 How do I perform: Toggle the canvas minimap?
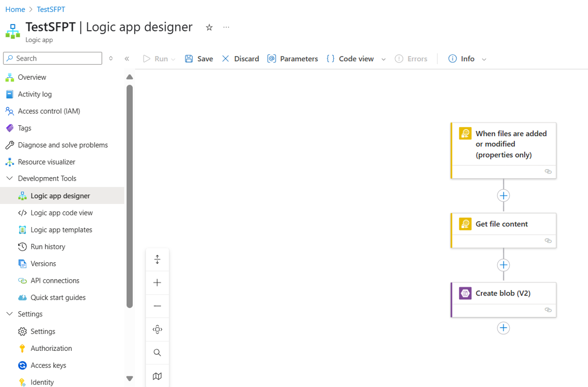pyautogui.click(x=157, y=376)
